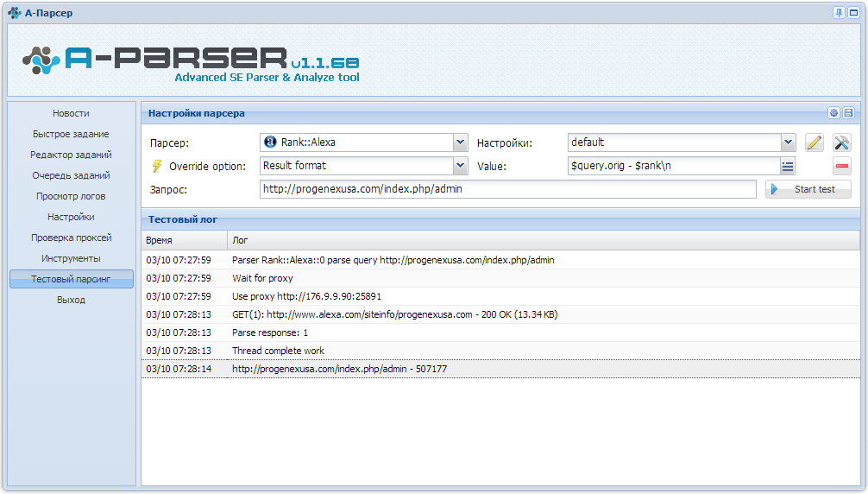The image size is (868, 494).
Task: Click the 'Тестовый лог' panel header
Action: [501, 220]
